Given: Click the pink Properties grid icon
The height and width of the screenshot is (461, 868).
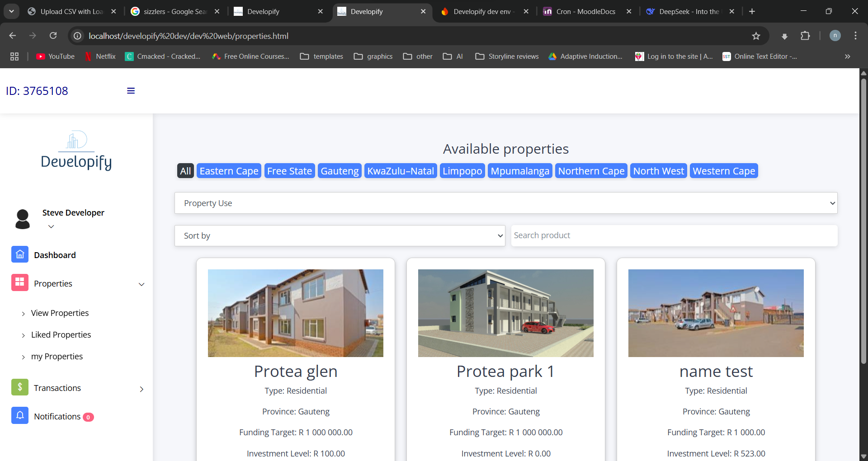Looking at the screenshot, I should pyautogui.click(x=20, y=283).
